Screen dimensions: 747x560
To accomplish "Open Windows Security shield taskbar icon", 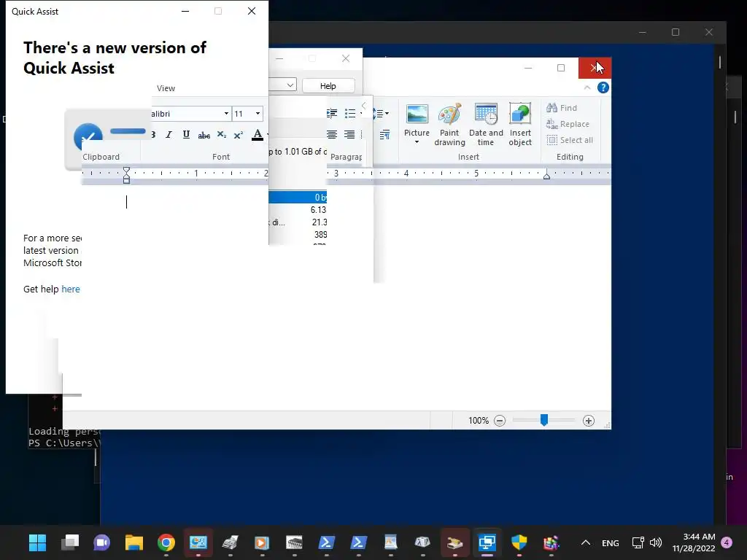I will [519, 542].
